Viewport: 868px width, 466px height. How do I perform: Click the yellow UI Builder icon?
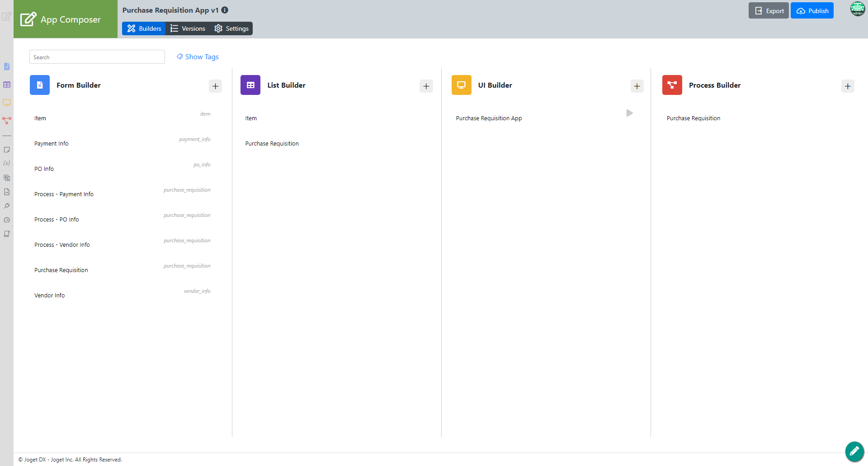462,85
